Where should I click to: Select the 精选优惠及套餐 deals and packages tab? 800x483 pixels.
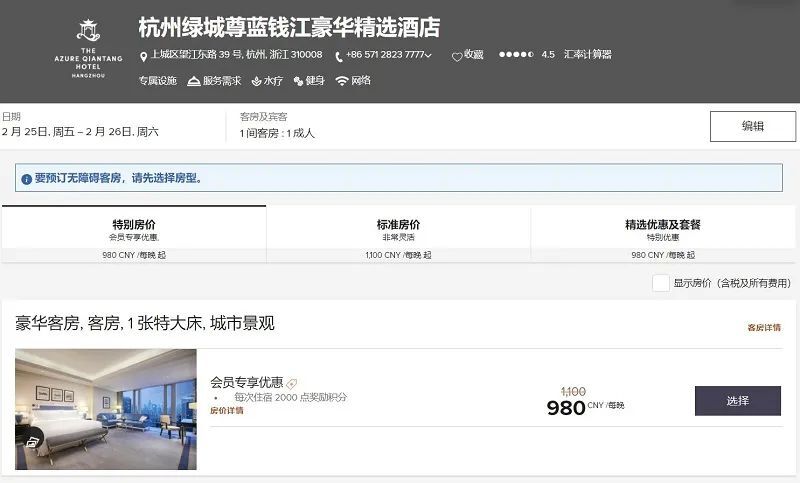[663, 235]
